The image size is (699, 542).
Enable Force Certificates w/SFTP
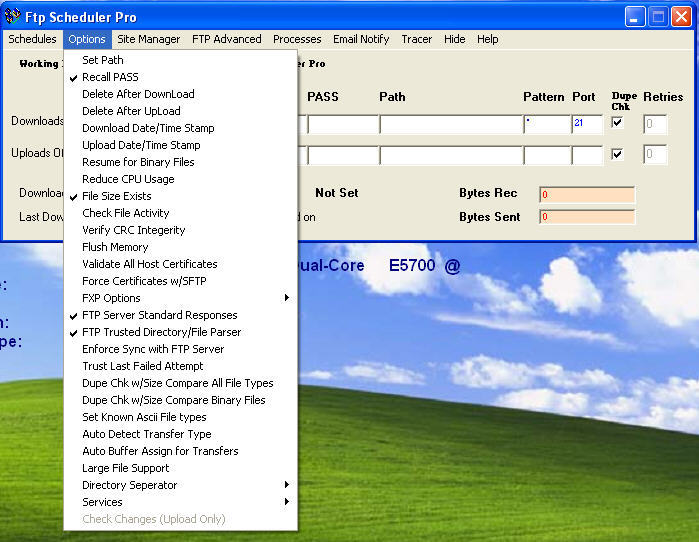click(181, 281)
